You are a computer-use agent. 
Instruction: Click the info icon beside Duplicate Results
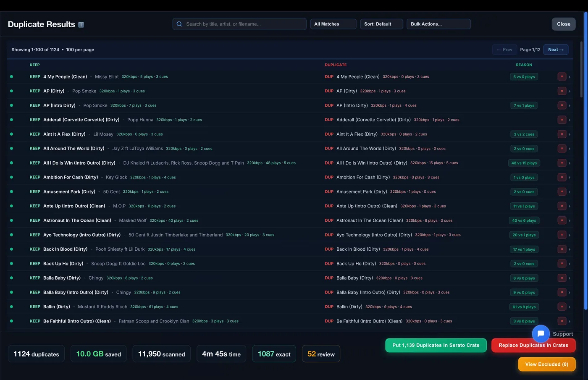81,25
